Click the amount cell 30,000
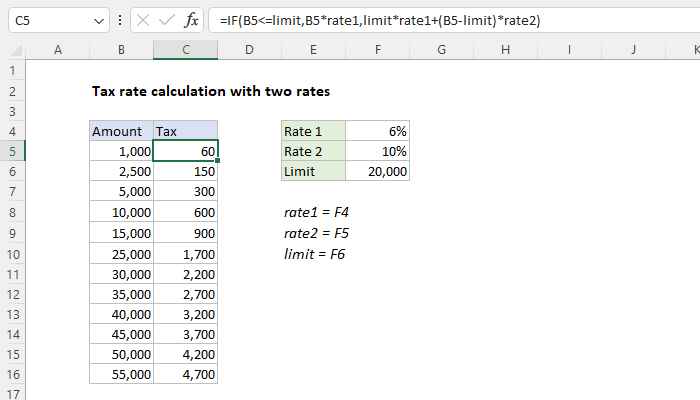Screen dimensions: 700x400 121,274
